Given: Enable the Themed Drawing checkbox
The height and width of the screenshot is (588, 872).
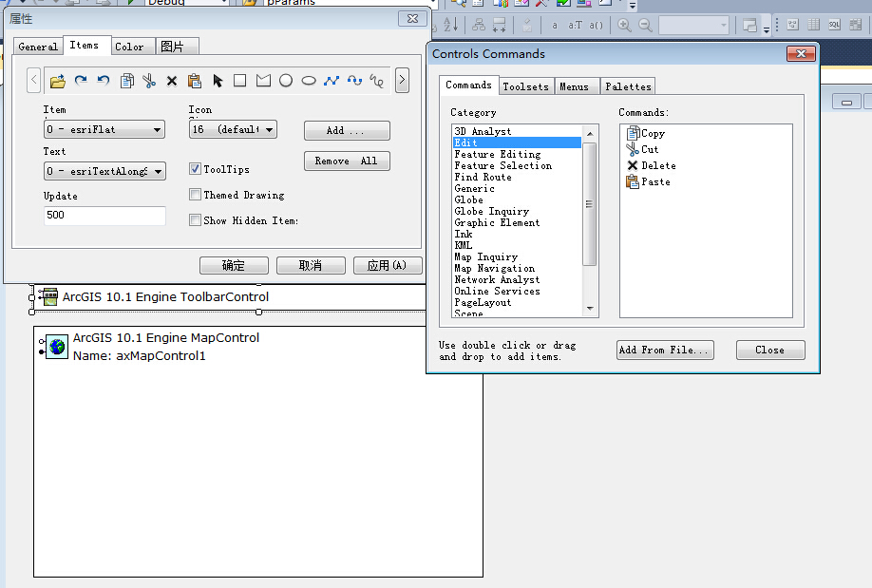Looking at the screenshot, I should tap(195, 194).
